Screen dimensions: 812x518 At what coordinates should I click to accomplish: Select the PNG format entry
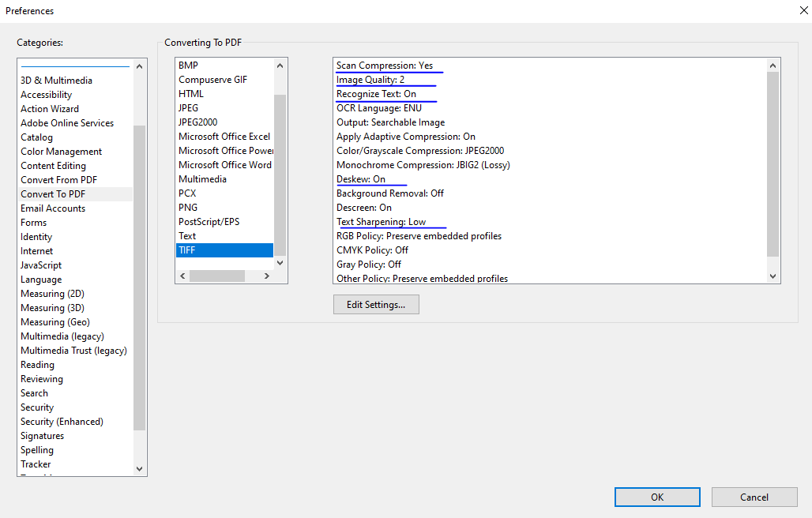tap(188, 208)
